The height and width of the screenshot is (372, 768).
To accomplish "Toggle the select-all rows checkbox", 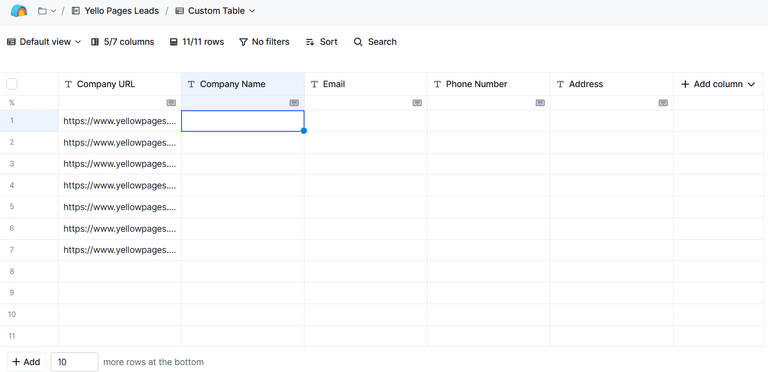I will coord(12,84).
